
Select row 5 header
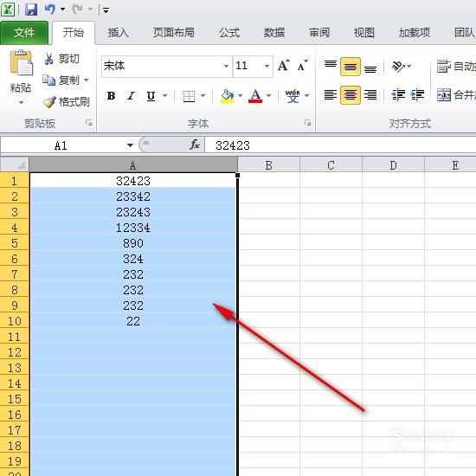click(x=15, y=243)
